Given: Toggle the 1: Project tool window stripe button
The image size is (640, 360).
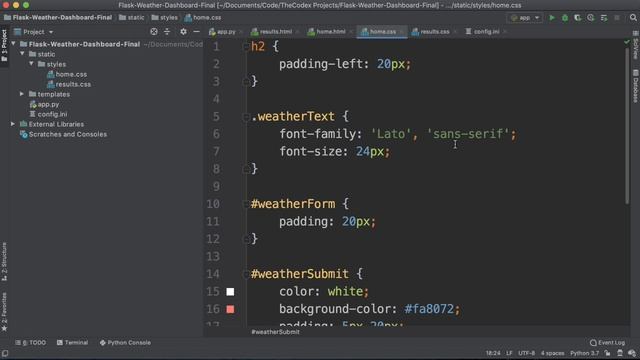Looking at the screenshot, I should click(x=4, y=45).
